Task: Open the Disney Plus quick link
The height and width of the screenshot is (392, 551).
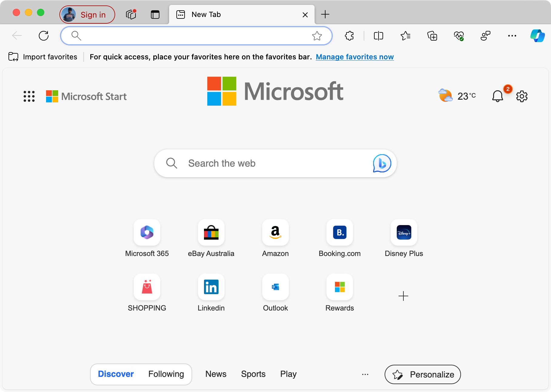Action: tap(404, 233)
